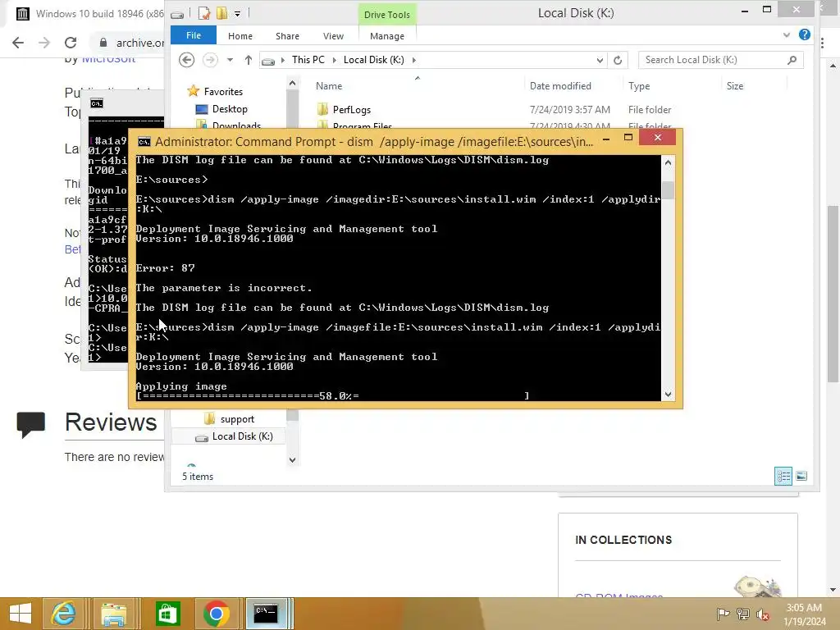Viewport: 840px width, 630px height.
Task: Click the site lock icon in Chrome
Action: click(x=103, y=43)
